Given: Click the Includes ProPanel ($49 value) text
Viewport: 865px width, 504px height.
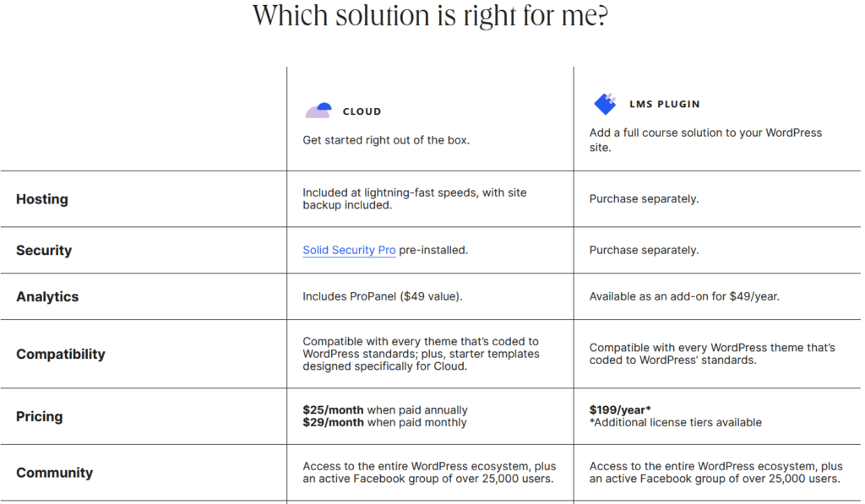Looking at the screenshot, I should point(383,296).
